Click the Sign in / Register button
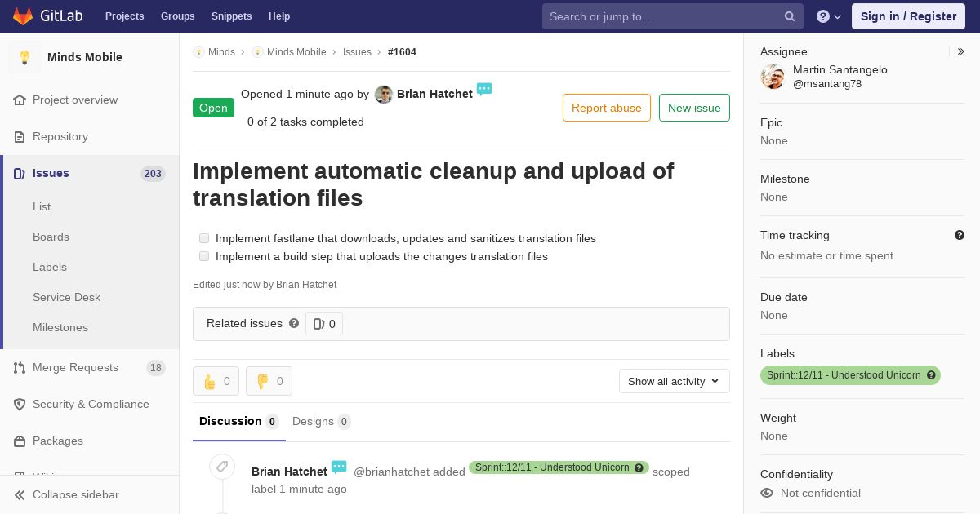 pos(908,16)
